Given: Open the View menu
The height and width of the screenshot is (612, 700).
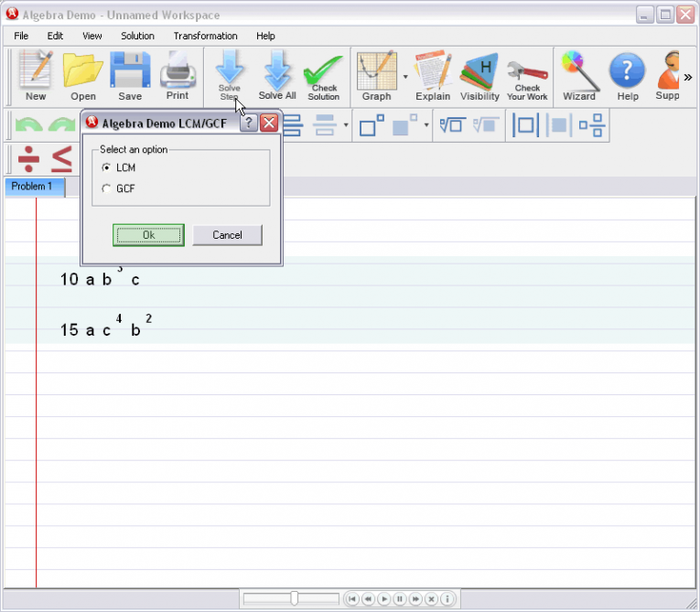Looking at the screenshot, I should pos(92,36).
